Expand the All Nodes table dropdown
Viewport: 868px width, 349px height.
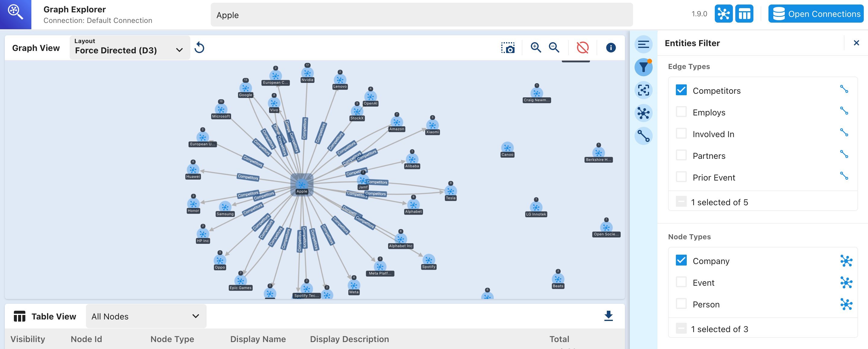click(146, 316)
